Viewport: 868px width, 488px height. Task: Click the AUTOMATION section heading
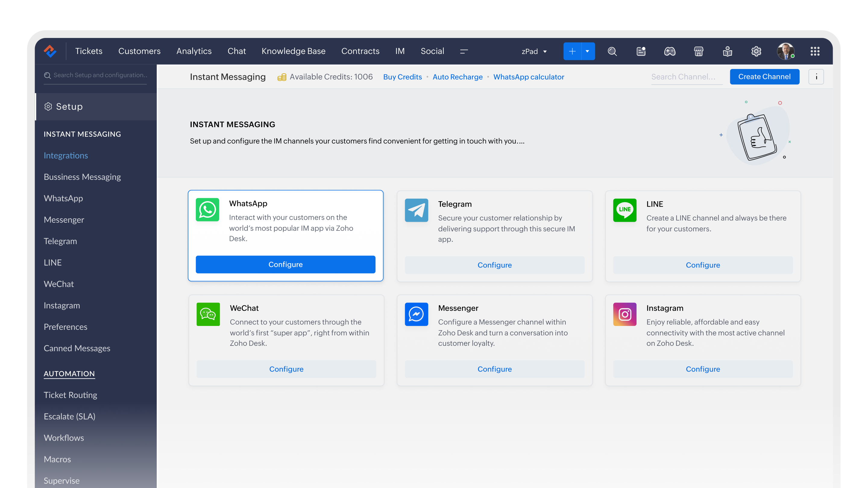(69, 374)
